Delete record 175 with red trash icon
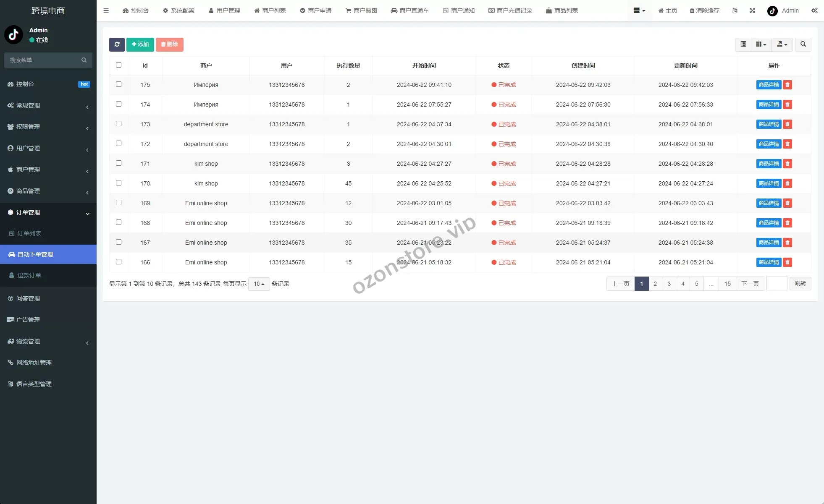 coord(787,85)
